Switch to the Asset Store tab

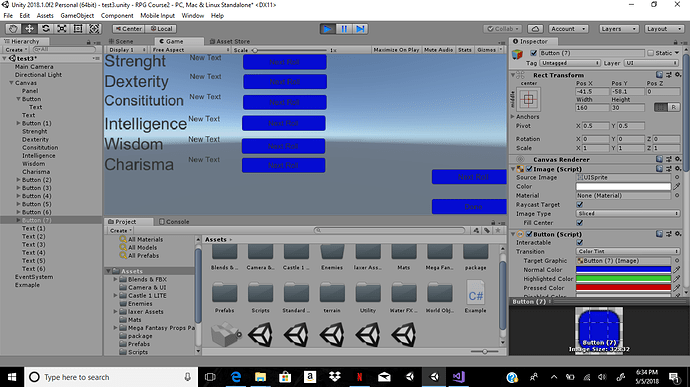(230, 41)
